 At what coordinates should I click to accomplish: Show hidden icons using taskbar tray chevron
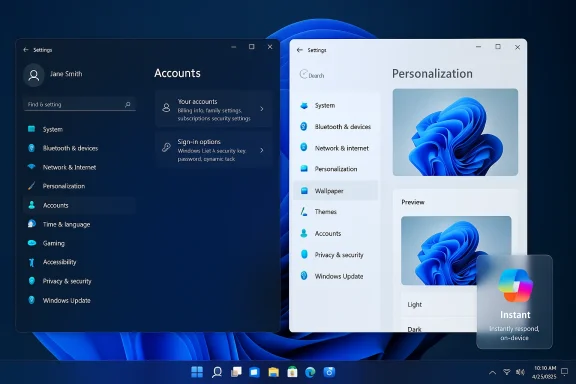[492, 373]
